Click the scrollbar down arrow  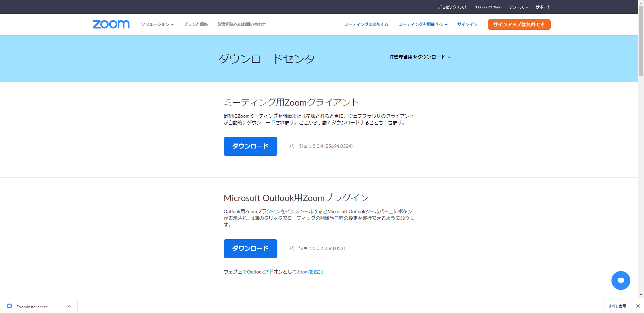[641, 295]
